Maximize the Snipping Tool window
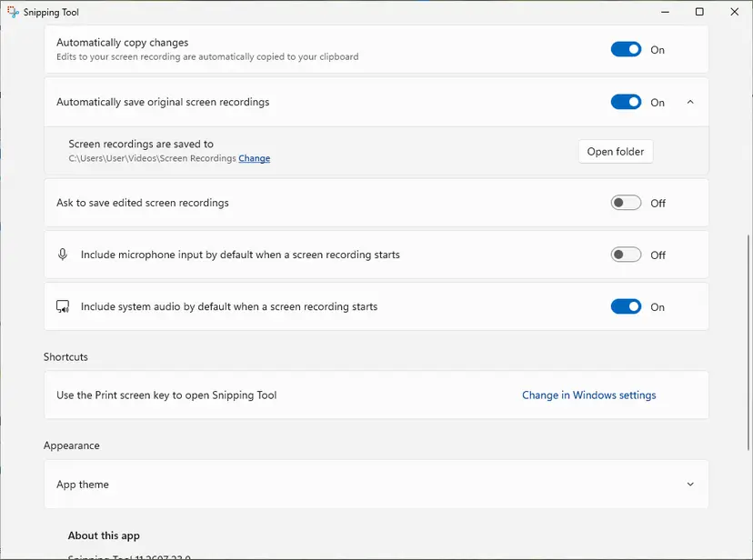The height and width of the screenshot is (560, 753). (699, 12)
